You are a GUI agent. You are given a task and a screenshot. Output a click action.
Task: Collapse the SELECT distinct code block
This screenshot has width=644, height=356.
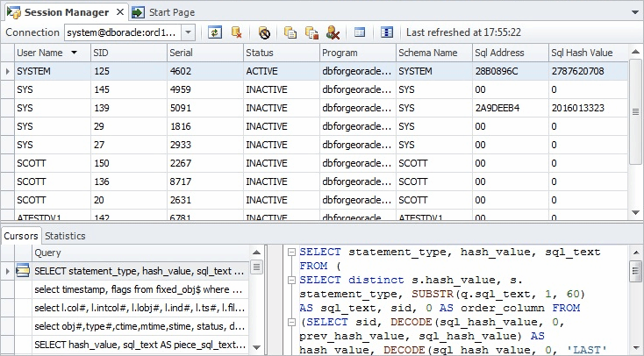pos(291,280)
